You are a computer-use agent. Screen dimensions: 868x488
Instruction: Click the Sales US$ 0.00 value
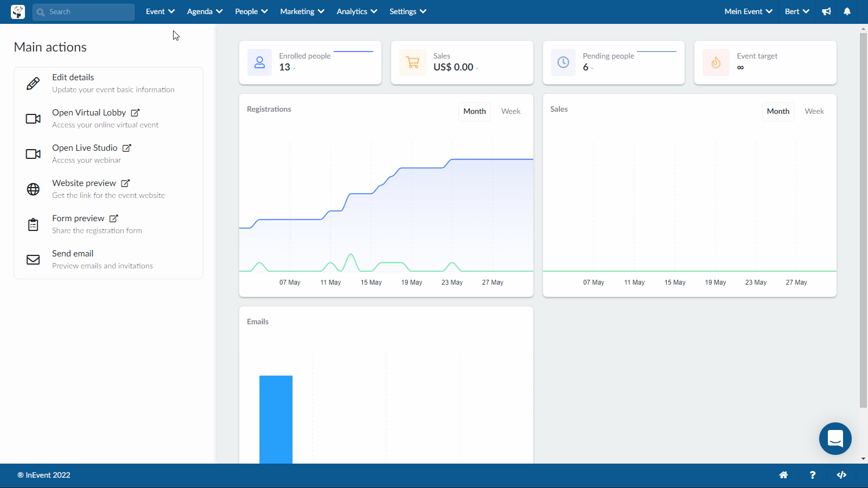(454, 67)
